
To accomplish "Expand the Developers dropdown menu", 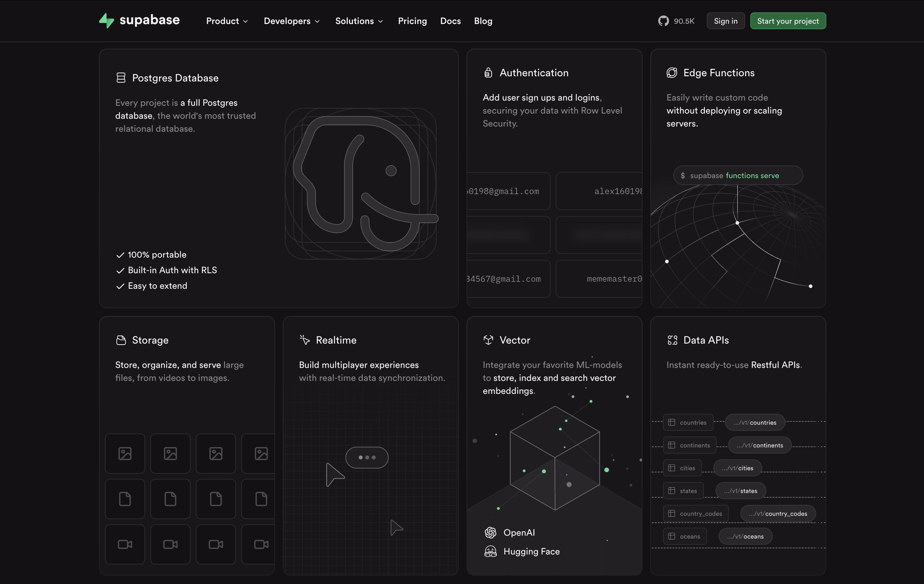I will coord(291,21).
